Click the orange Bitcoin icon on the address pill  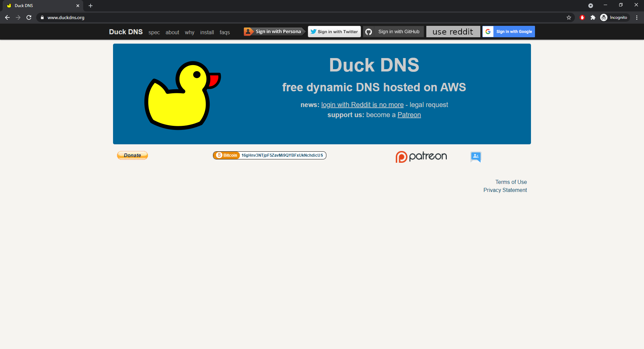pos(219,155)
